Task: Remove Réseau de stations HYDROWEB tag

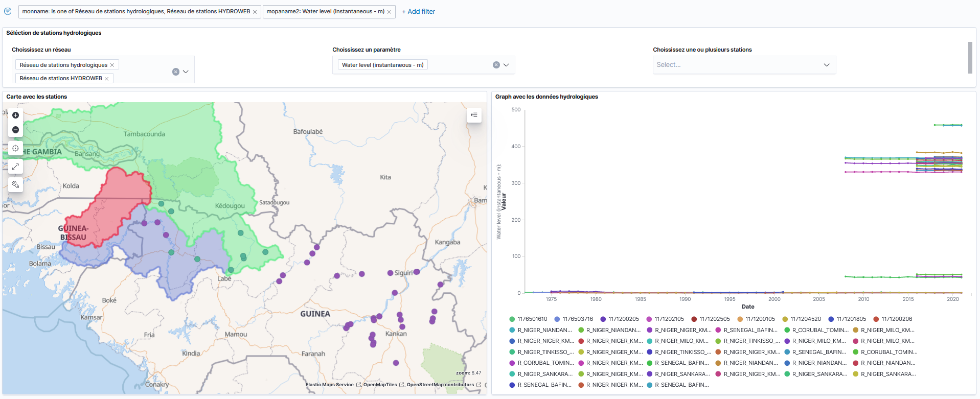Action: (106, 79)
